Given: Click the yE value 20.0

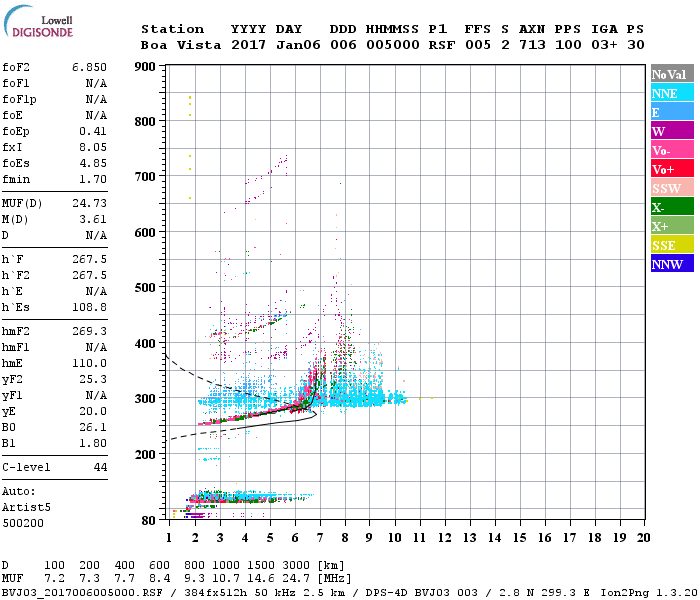Looking at the screenshot, I should point(93,412).
